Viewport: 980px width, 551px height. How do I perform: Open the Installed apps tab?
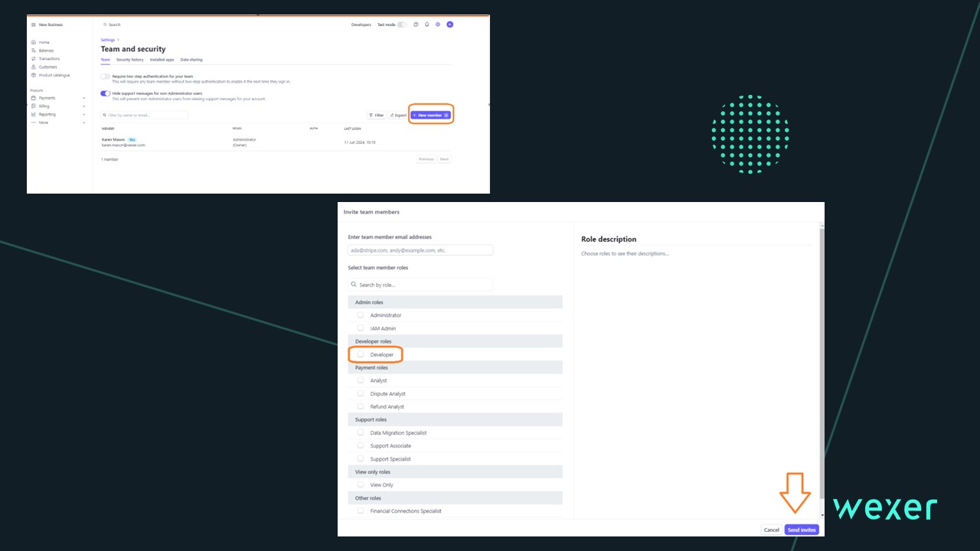coord(162,60)
